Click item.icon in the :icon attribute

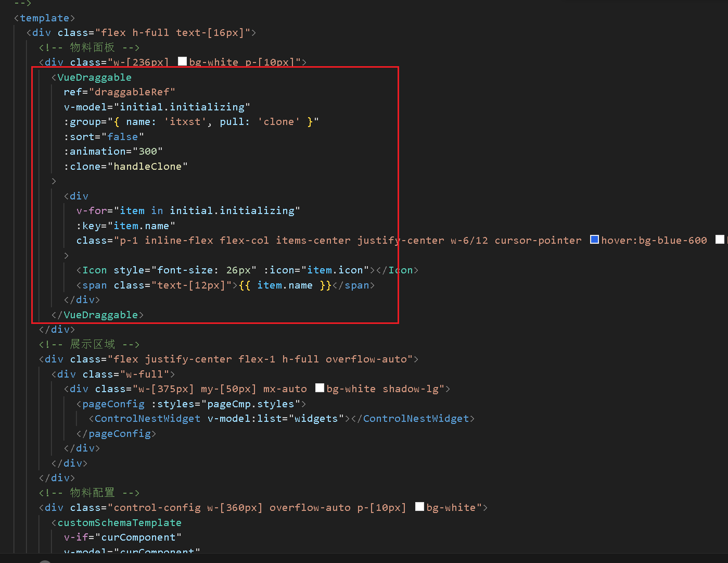click(x=335, y=270)
